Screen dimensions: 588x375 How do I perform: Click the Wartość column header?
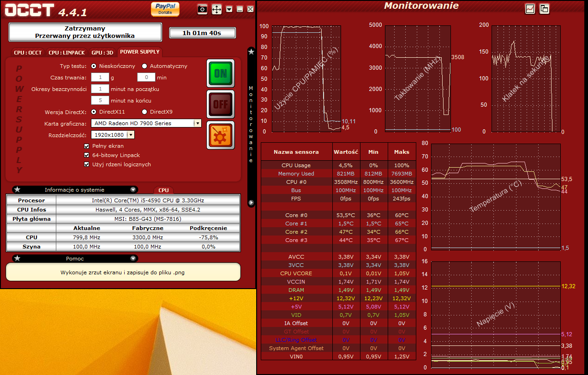(346, 152)
